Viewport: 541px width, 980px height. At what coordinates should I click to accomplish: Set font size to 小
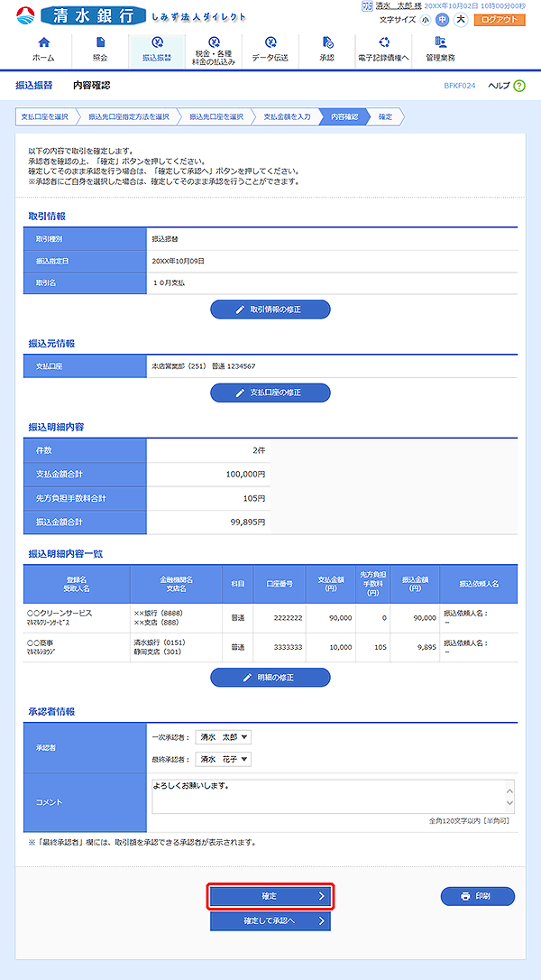pos(425,20)
